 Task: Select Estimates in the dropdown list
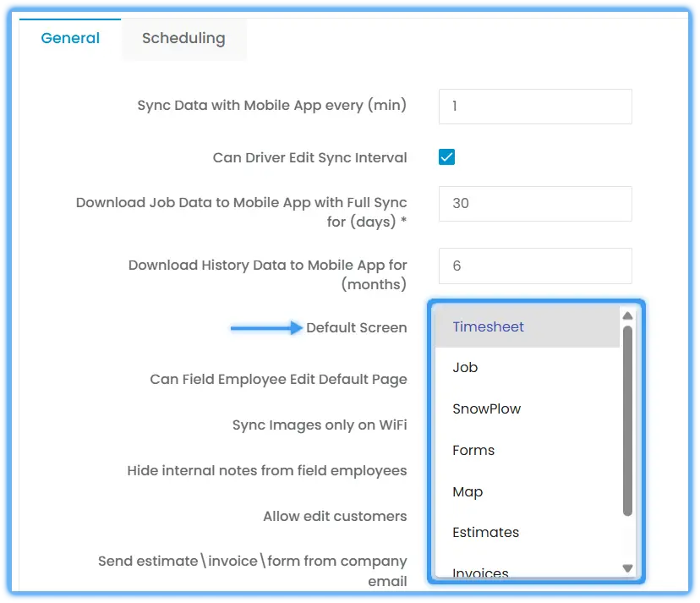528,533
